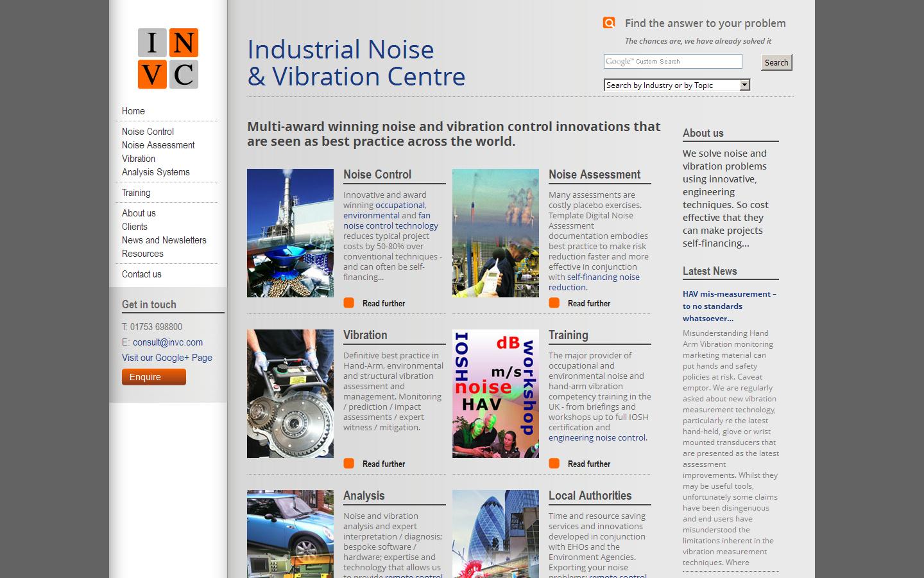Click the consult@invc.com email link
924x578 pixels.
(167, 342)
